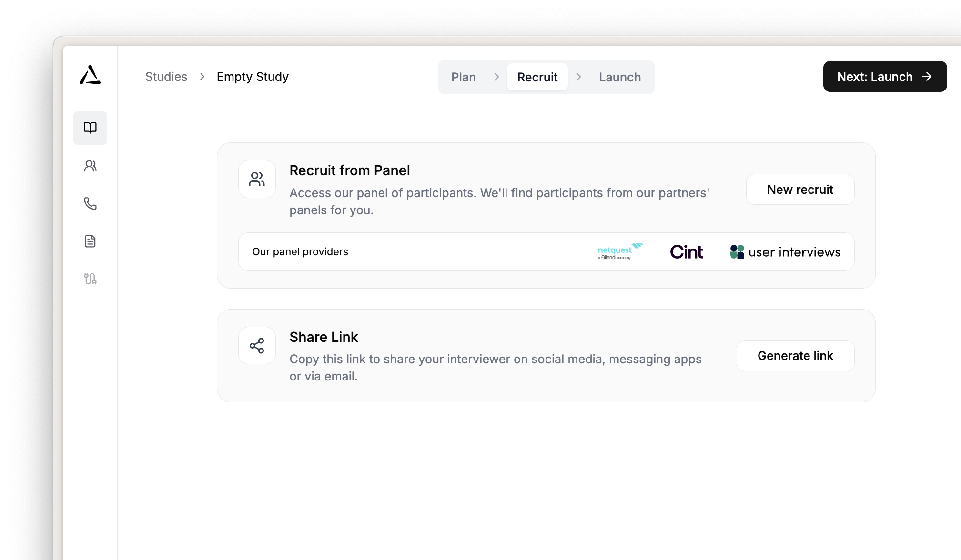Image resolution: width=961 pixels, height=560 pixels.
Task: Open the phone calls icon in sidebar
Action: pos(90,203)
